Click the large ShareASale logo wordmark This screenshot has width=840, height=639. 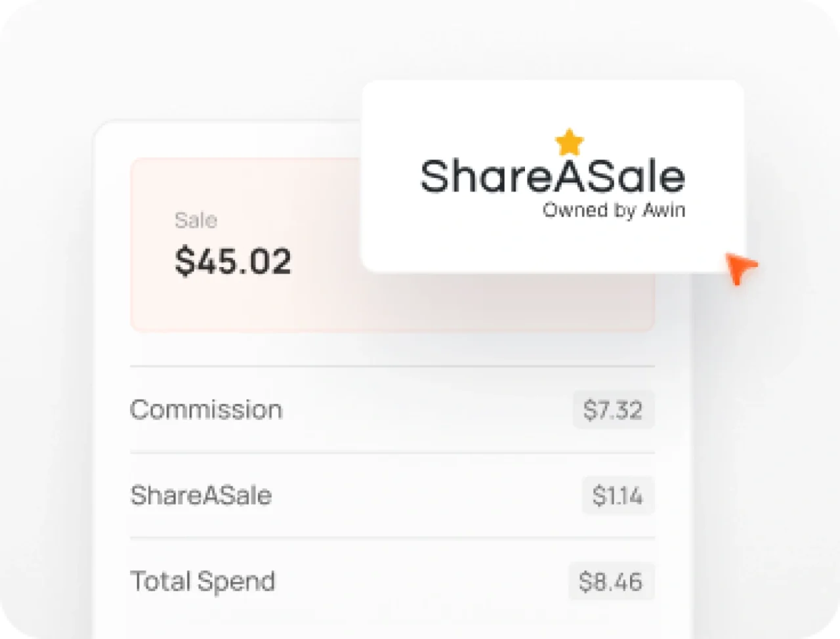[552, 176]
